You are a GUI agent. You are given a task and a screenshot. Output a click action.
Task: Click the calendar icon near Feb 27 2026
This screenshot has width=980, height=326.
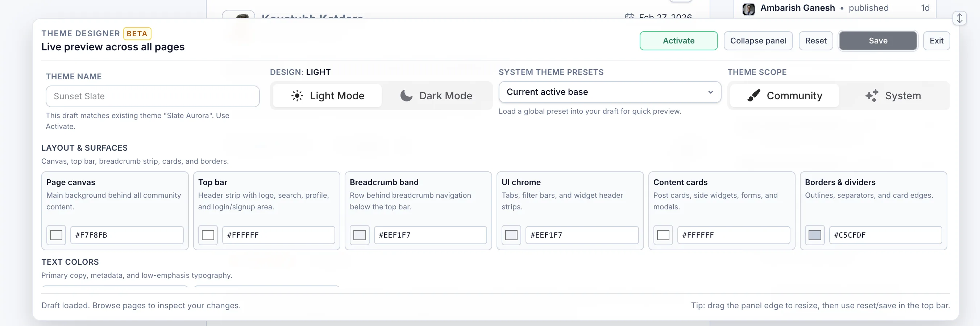(x=629, y=17)
